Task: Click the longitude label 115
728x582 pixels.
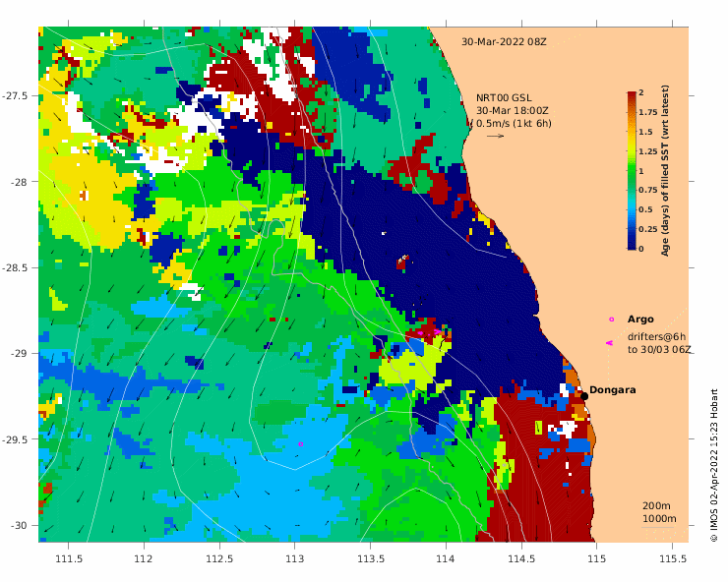Action: coord(596,558)
